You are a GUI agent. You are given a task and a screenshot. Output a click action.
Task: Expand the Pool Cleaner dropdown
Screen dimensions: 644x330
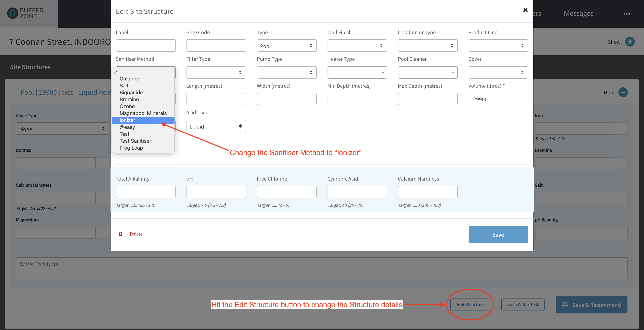click(x=428, y=72)
